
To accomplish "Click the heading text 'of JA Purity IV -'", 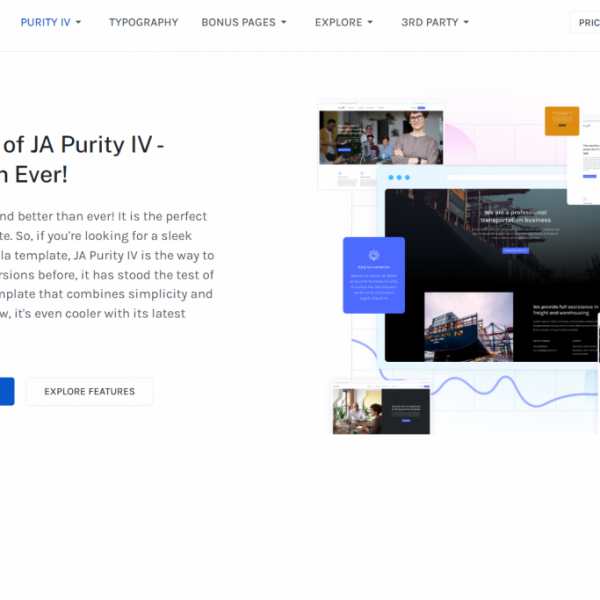I will point(84,145).
